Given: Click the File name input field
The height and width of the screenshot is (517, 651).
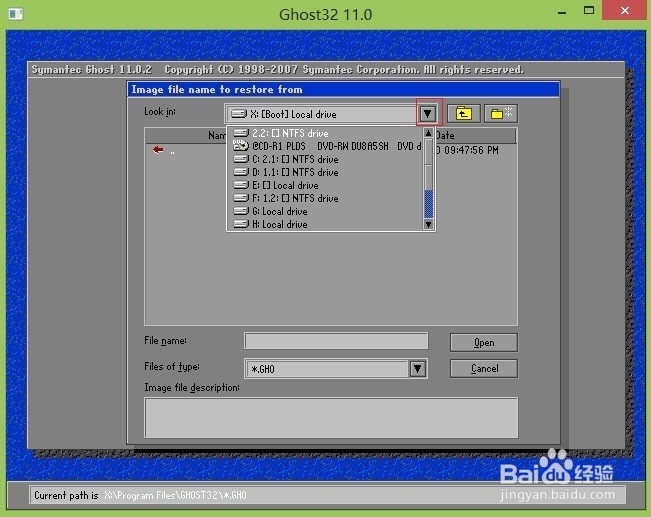Looking at the screenshot, I should pyautogui.click(x=336, y=341).
